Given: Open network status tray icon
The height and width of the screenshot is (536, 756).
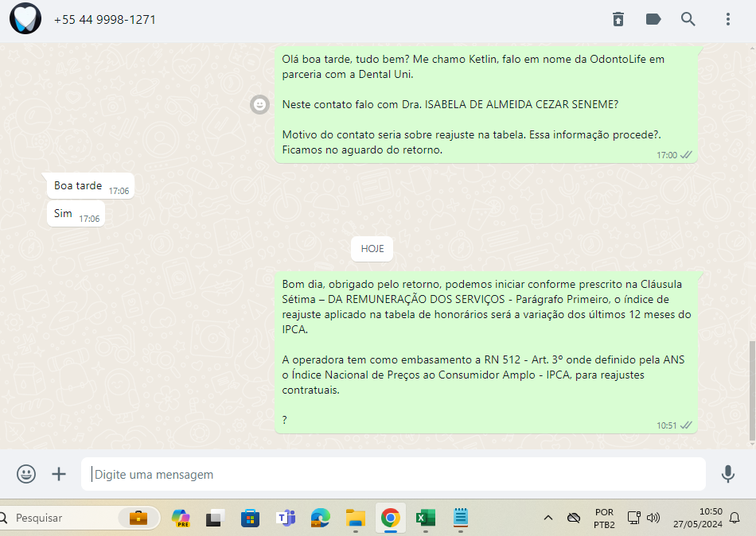Looking at the screenshot, I should [x=633, y=518].
